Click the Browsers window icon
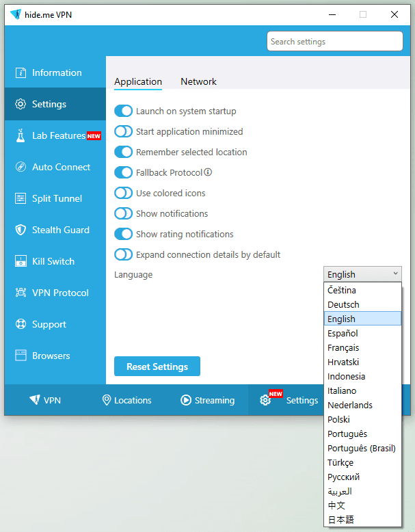This screenshot has width=415, height=532. click(21, 356)
